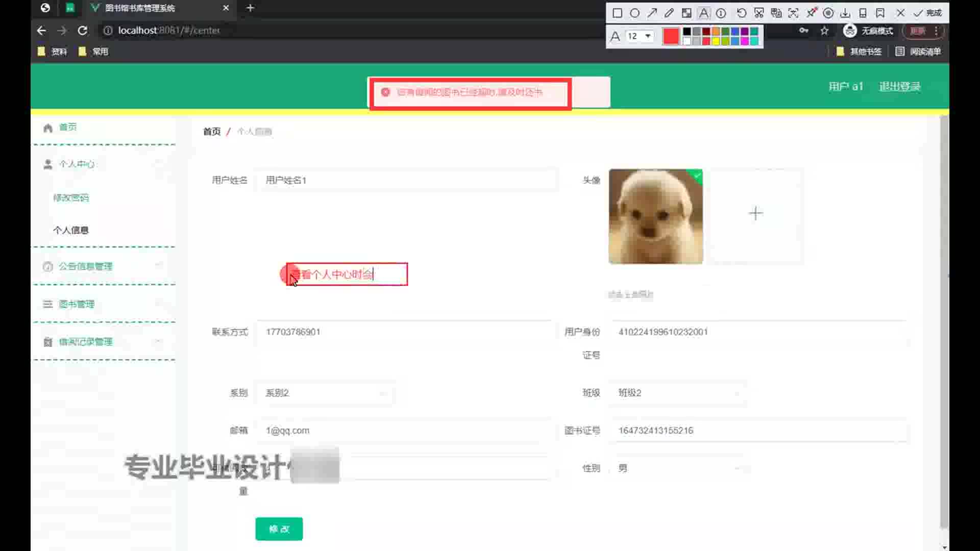Select the text annotation tool
Image resolution: width=980 pixels, height=551 pixels.
tap(704, 13)
